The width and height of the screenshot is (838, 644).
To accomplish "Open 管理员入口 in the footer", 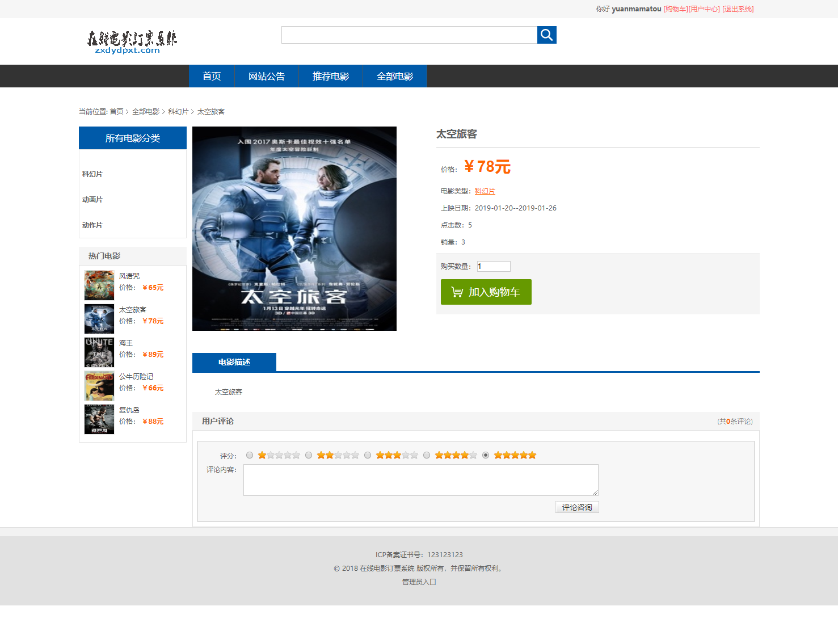I will click(x=418, y=582).
